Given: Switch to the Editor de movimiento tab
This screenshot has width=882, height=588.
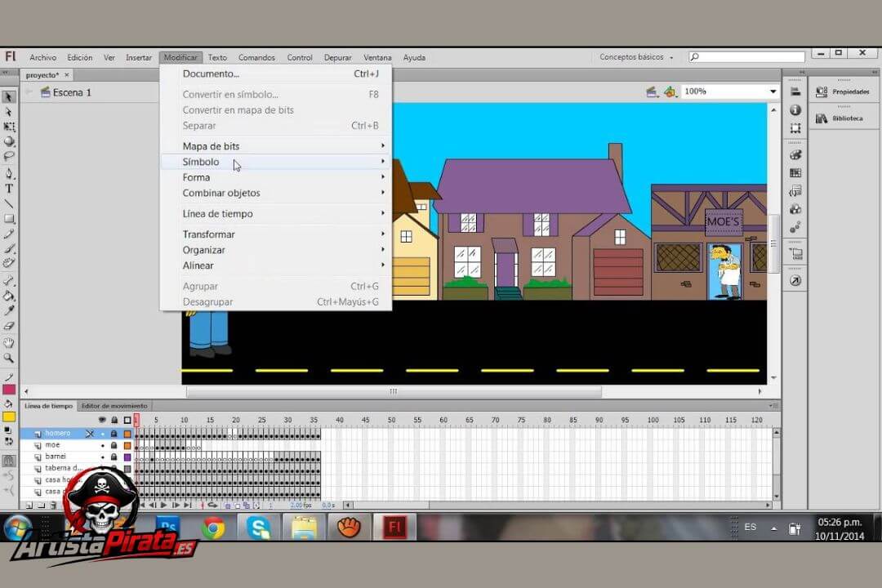Looking at the screenshot, I should (x=114, y=406).
